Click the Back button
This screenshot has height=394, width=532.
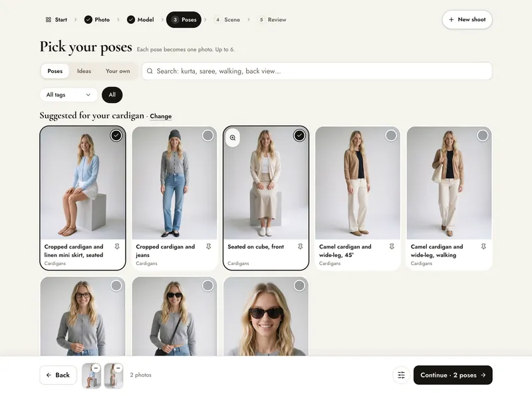(x=58, y=375)
